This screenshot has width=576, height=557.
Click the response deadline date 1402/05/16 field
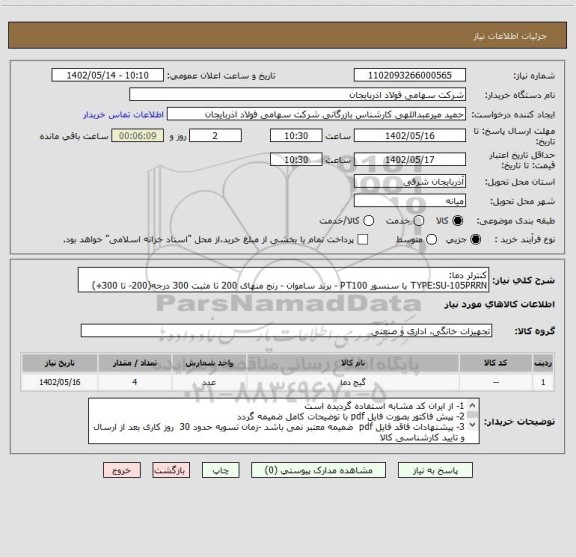coord(410,136)
